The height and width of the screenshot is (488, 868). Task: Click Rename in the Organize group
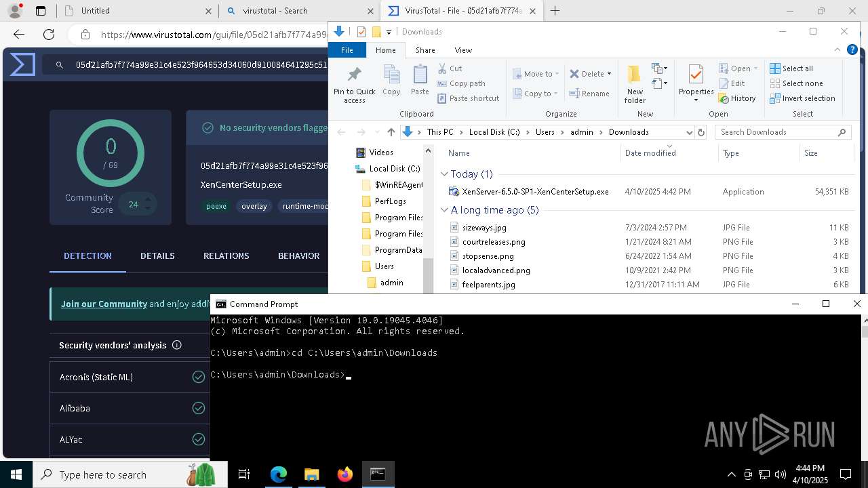coord(589,94)
